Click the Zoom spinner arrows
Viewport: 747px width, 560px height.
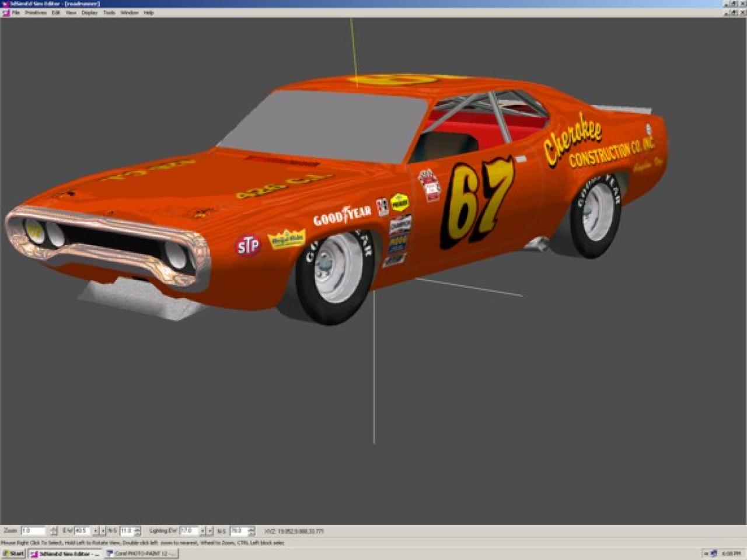[54, 531]
